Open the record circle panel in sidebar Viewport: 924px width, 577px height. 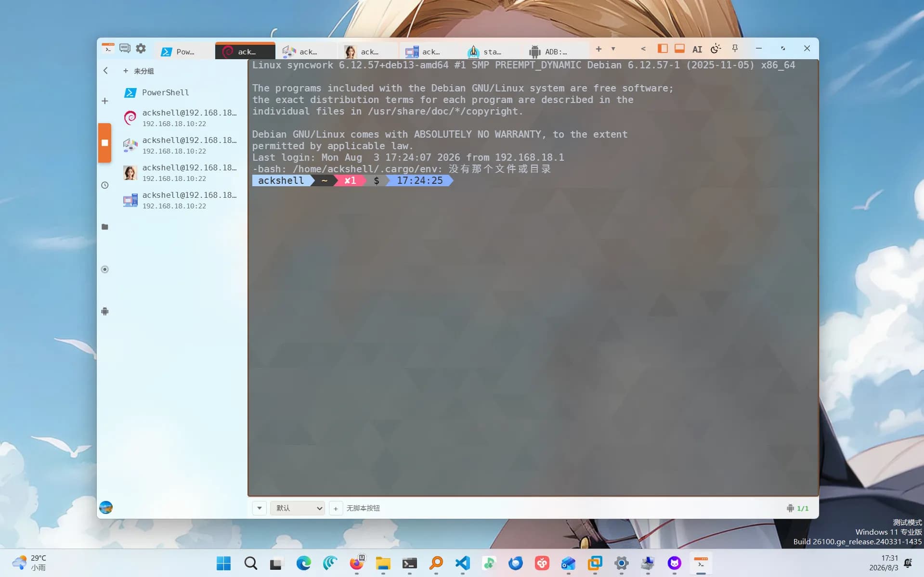click(105, 269)
